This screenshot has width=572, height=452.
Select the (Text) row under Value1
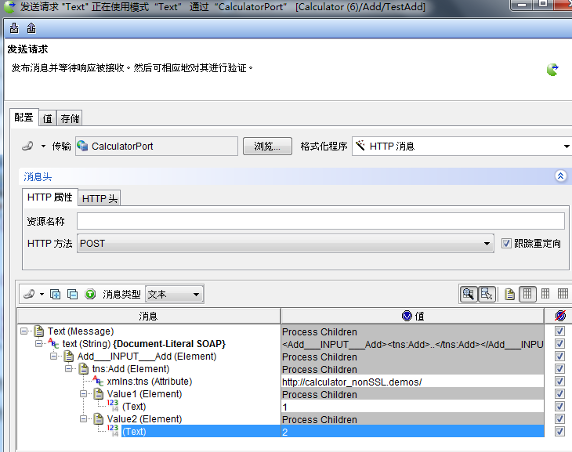[x=134, y=406]
